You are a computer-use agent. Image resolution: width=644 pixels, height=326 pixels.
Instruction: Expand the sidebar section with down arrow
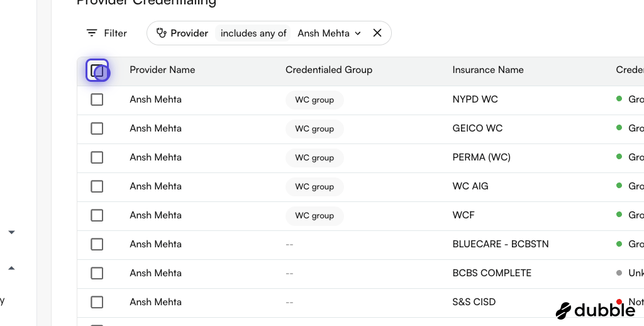pyautogui.click(x=11, y=232)
